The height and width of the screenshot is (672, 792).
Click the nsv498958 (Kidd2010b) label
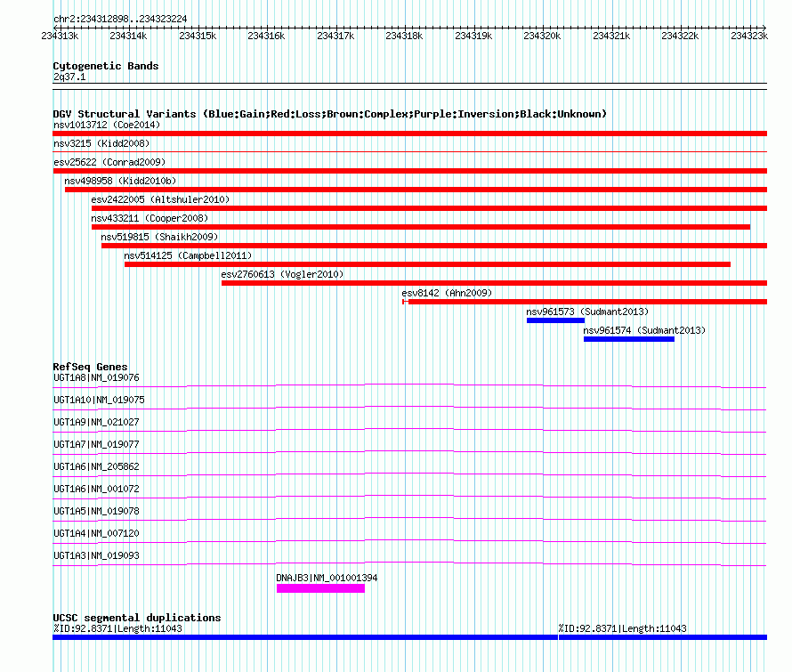[120, 181]
